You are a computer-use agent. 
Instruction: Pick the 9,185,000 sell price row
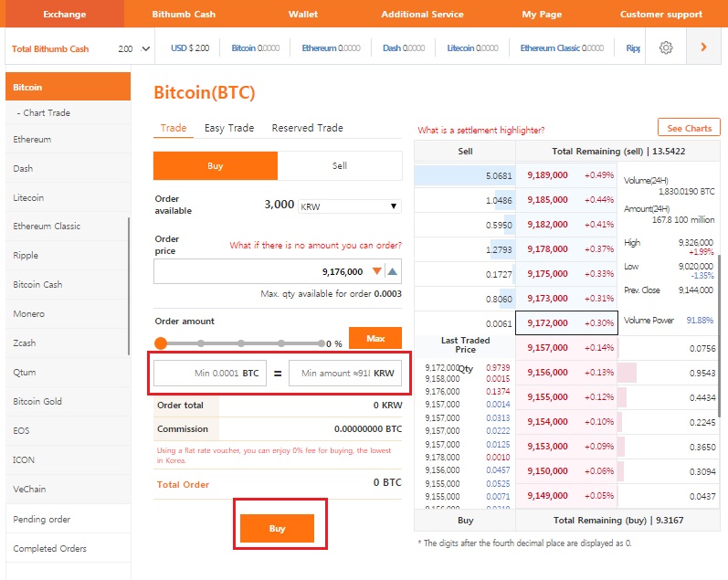coord(566,200)
